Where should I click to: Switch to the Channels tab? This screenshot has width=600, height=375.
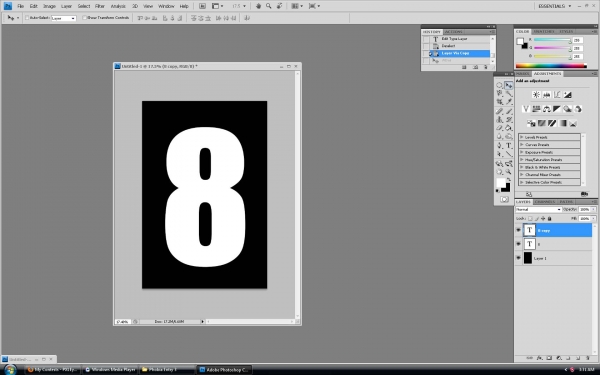point(545,202)
